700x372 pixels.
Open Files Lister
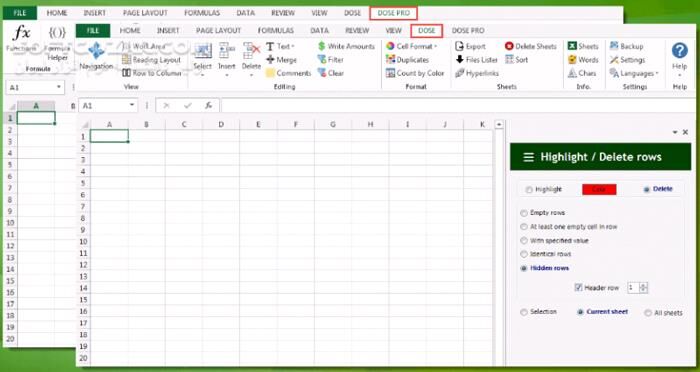tap(476, 59)
